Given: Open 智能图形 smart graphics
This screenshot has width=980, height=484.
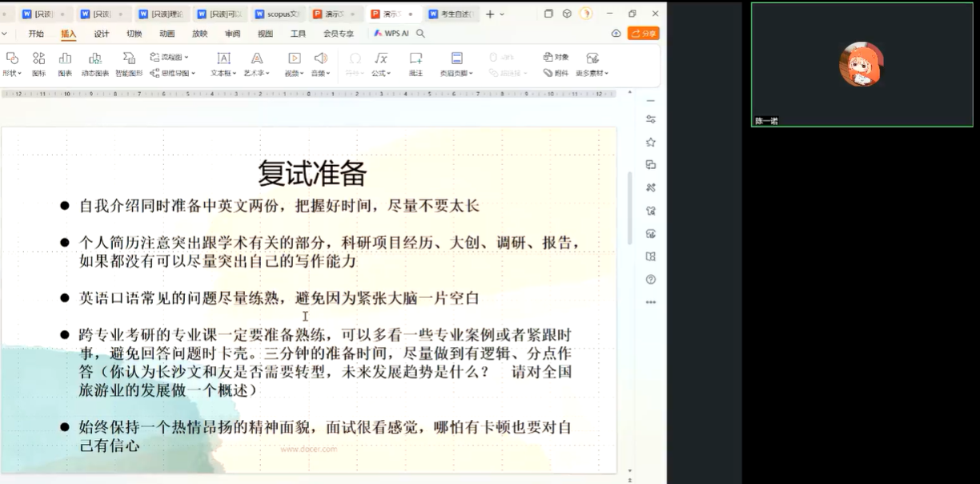Looking at the screenshot, I should pyautogui.click(x=128, y=63).
